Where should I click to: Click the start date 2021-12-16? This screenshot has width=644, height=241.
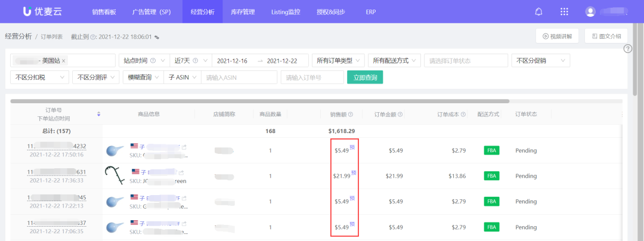(232, 61)
